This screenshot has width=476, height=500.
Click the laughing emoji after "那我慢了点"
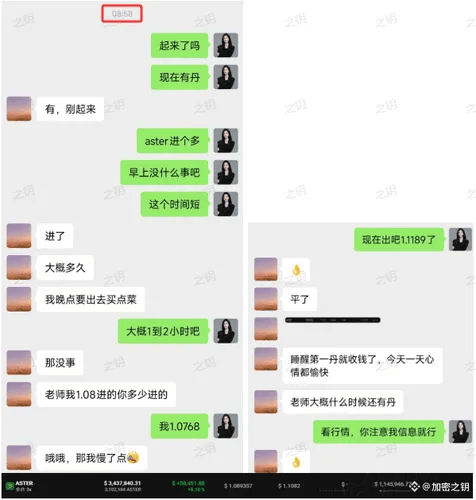[x=133, y=458]
